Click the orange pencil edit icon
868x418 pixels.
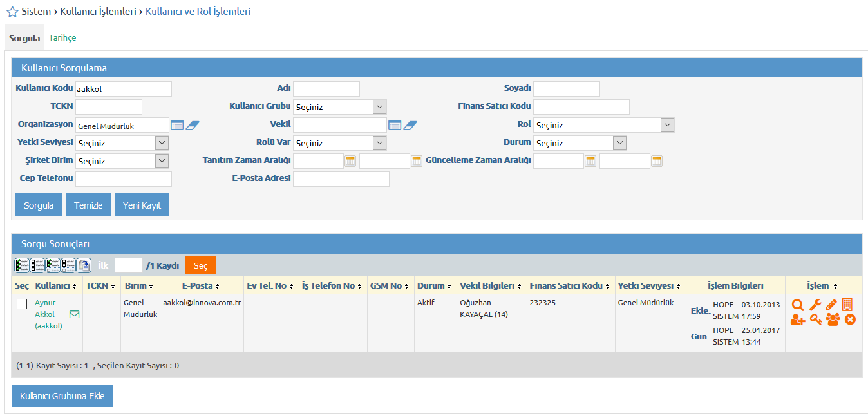coord(832,305)
